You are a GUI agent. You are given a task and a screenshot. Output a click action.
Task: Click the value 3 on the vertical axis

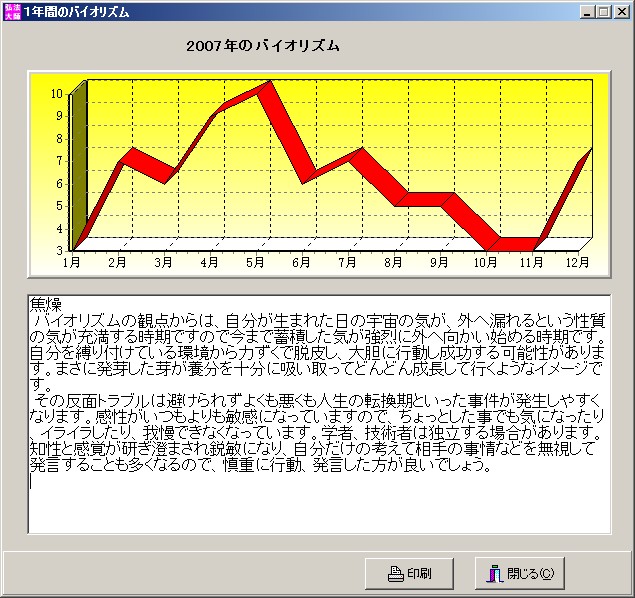click(60, 251)
